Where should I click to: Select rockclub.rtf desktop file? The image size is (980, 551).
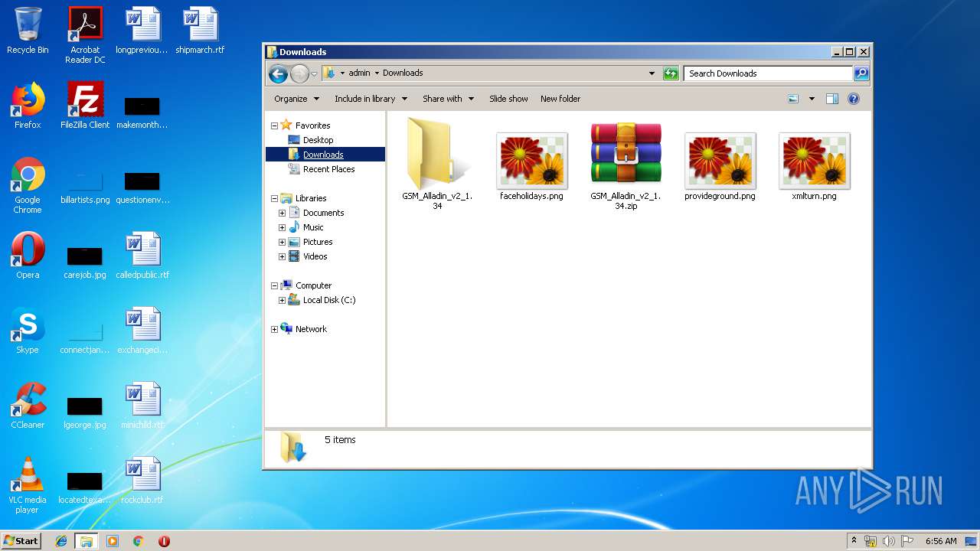pos(142,481)
